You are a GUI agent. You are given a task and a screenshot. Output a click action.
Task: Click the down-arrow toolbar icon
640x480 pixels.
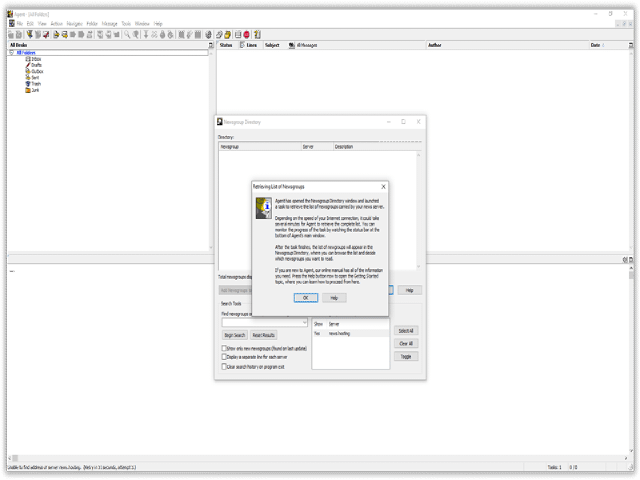coord(146,35)
